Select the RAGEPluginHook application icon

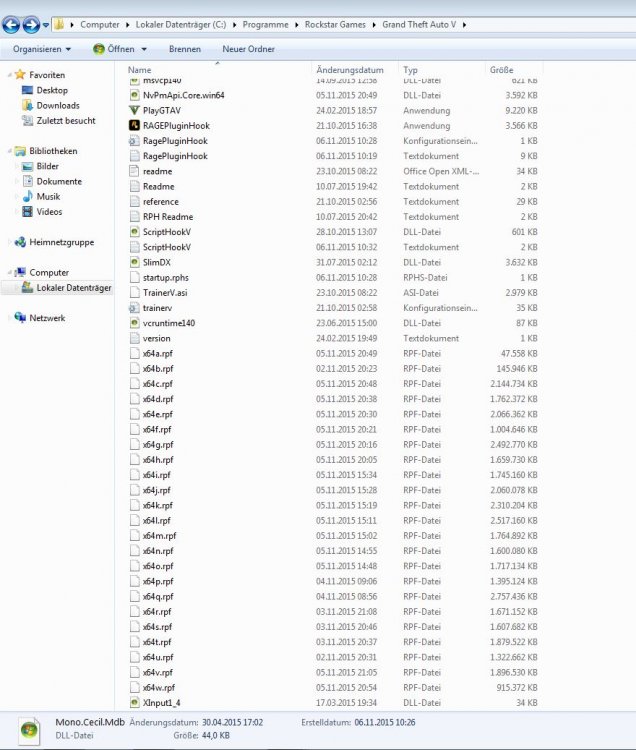[135, 125]
